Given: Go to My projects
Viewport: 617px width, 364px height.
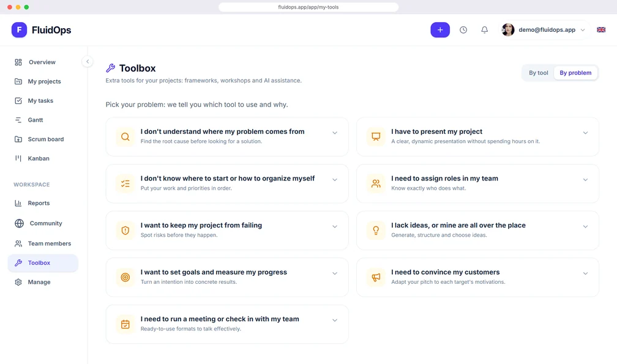Looking at the screenshot, I should point(43,81).
